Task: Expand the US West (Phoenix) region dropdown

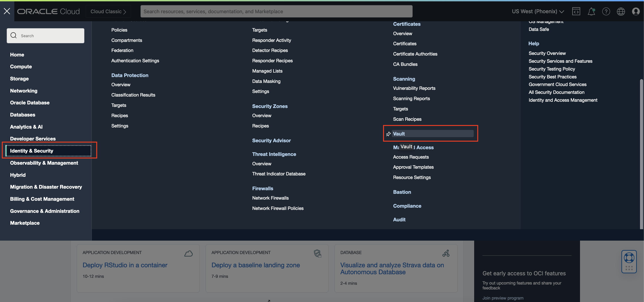Action: pos(538,11)
